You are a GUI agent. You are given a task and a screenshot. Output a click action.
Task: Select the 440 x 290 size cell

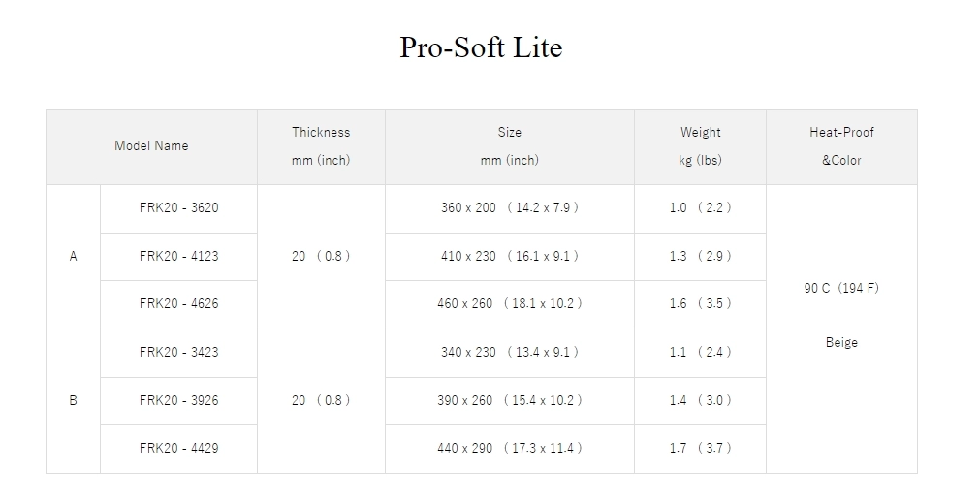pos(509,449)
